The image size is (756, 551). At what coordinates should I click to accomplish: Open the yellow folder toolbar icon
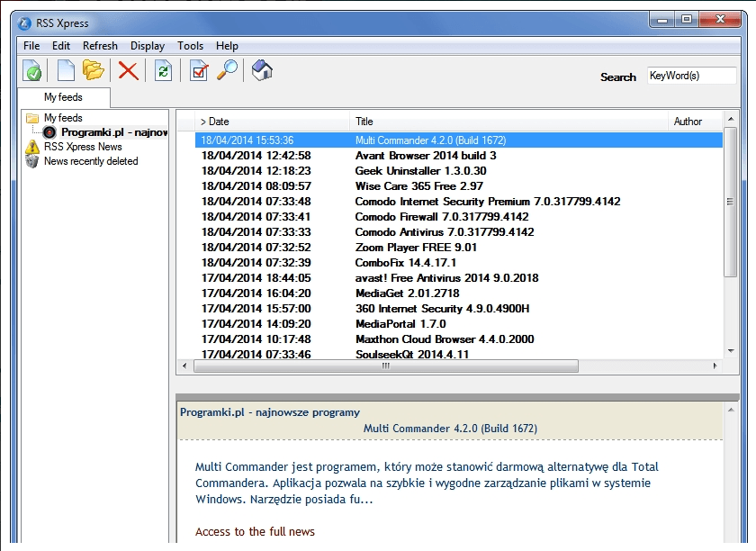[93, 70]
